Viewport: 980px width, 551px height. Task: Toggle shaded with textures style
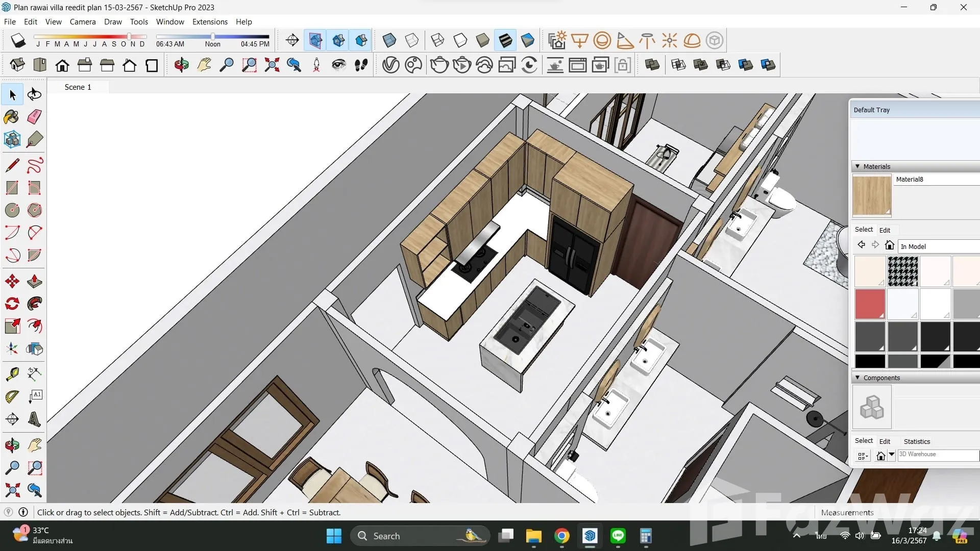pyautogui.click(x=505, y=40)
